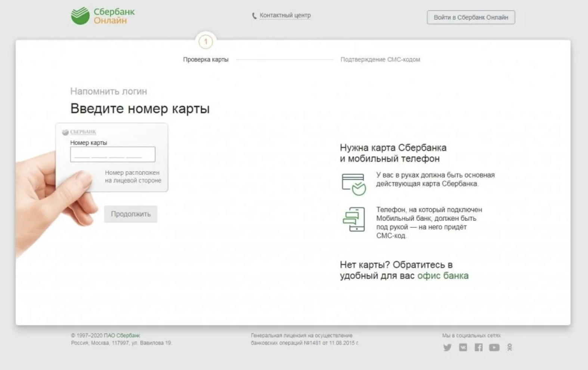Click the small Сбербанк logo on card
Screen dimensions: 588x370
[x=79, y=132]
